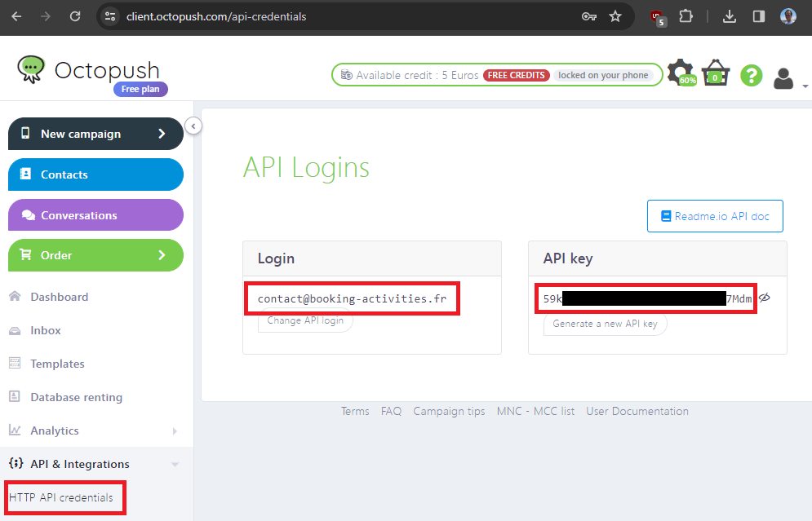Open browser side panel icon

click(759, 16)
